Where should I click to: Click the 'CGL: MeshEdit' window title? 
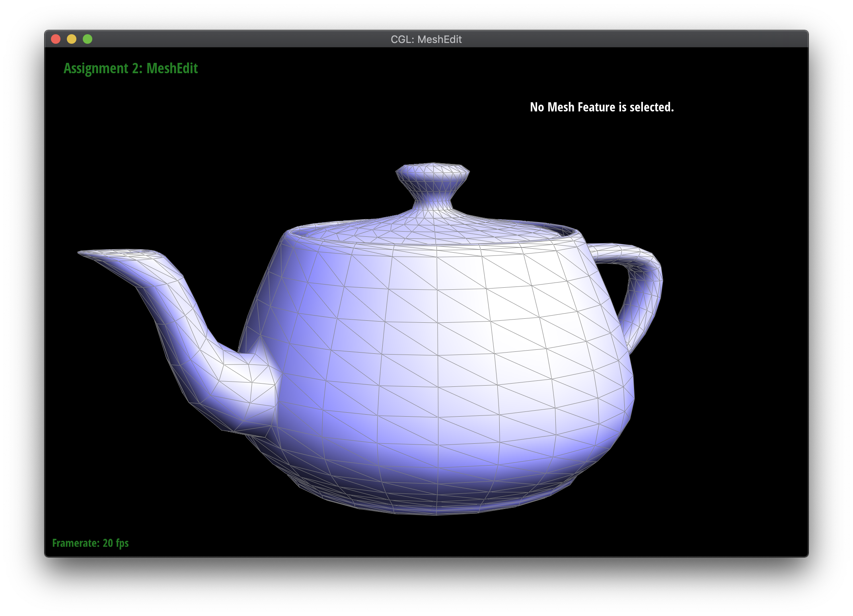click(426, 39)
